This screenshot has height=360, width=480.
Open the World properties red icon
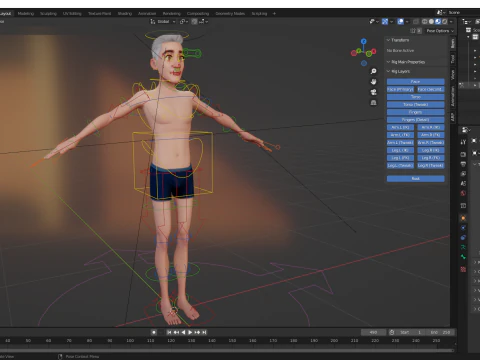(463, 193)
